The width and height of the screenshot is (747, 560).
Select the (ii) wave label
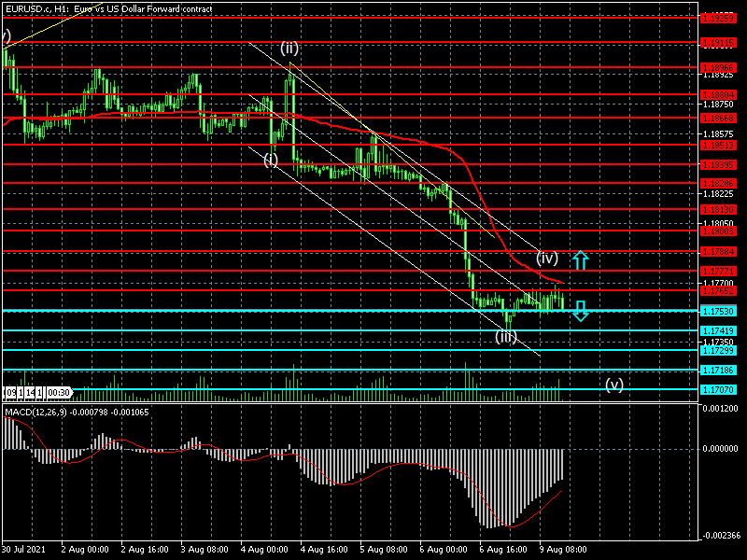click(x=289, y=49)
